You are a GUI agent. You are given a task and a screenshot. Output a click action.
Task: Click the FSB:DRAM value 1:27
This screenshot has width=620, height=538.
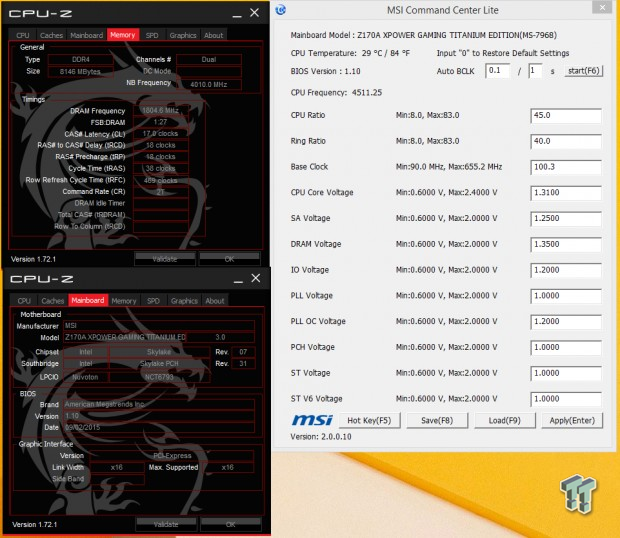(x=160, y=122)
